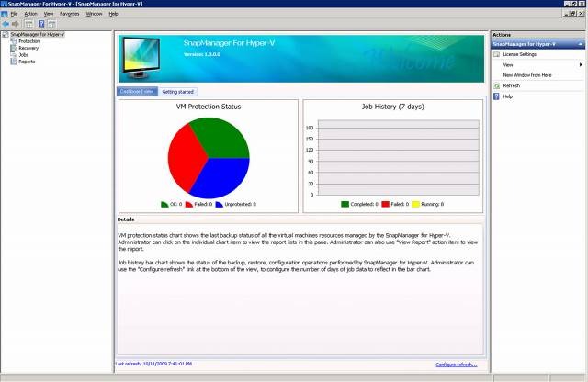588x382 pixels.
Task: Click the red Failed legend swatch in Job History
Action: [386, 204]
